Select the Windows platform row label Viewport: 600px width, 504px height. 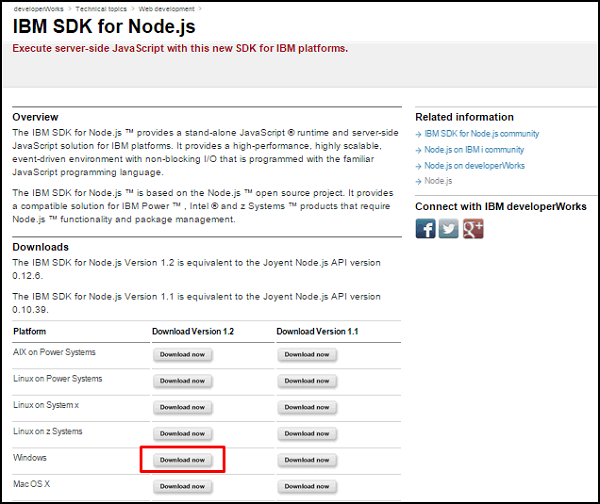point(30,458)
